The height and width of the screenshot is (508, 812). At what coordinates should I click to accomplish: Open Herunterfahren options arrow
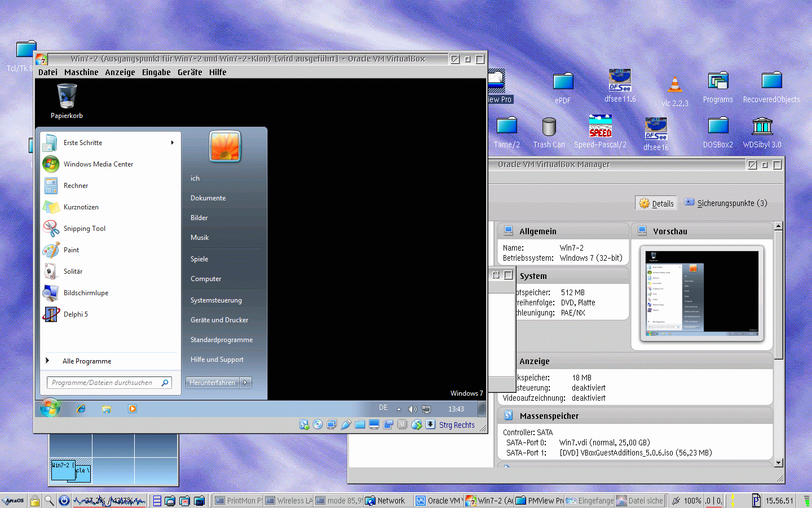(x=245, y=383)
